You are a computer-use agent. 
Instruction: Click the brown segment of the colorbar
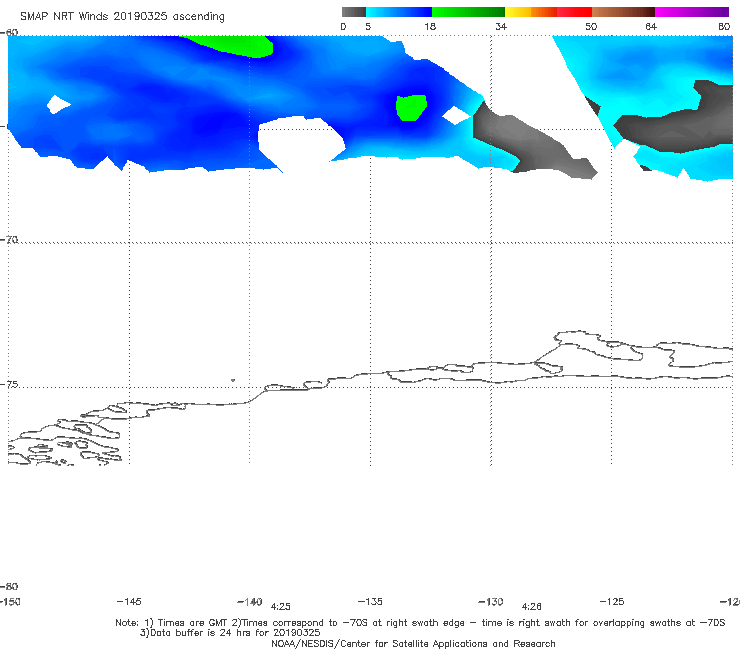pyautogui.click(x=623, y=12)
